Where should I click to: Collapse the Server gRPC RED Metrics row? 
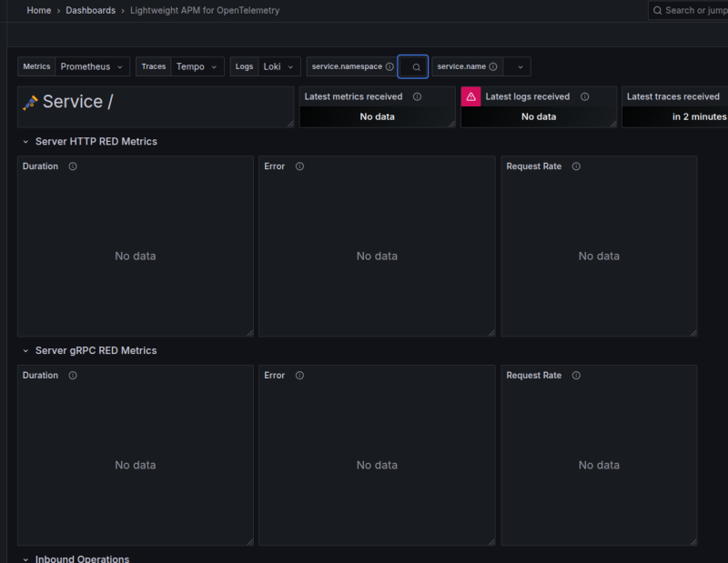[x=25, y=351]
